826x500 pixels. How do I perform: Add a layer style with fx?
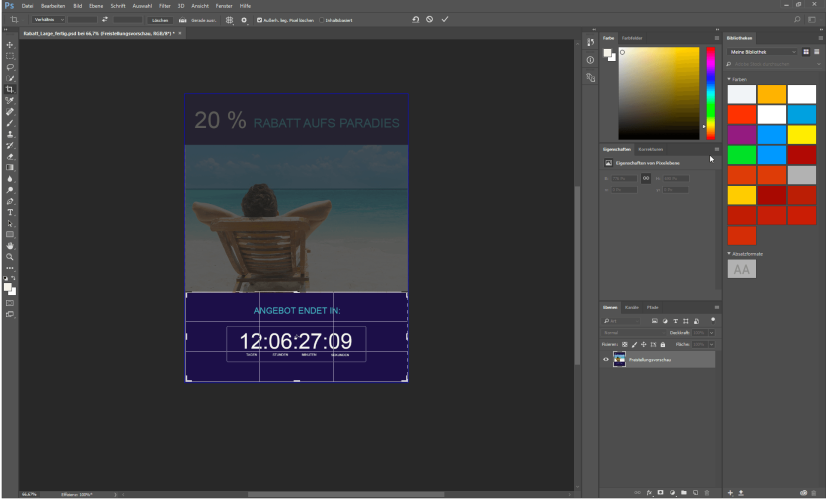pos(649,493)
